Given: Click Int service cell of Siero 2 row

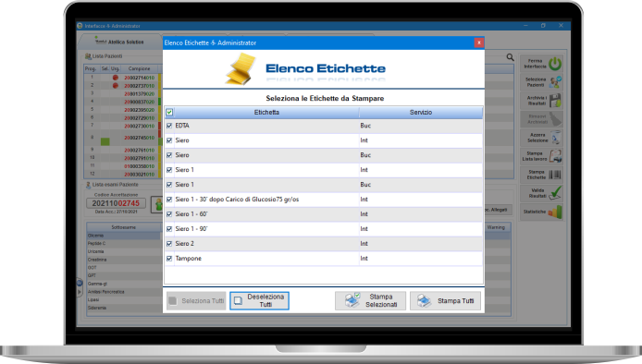Looking at the screenshot, I should point(421,243).
